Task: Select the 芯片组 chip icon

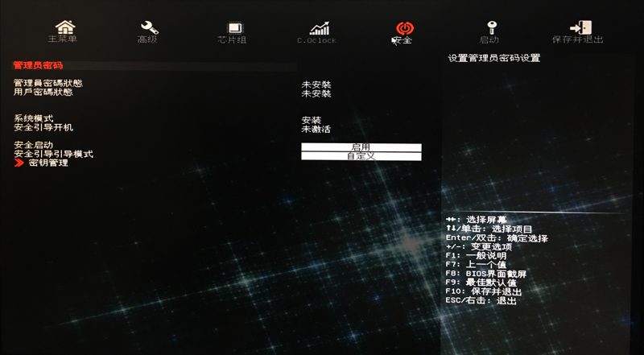Action: click(234, 28)
